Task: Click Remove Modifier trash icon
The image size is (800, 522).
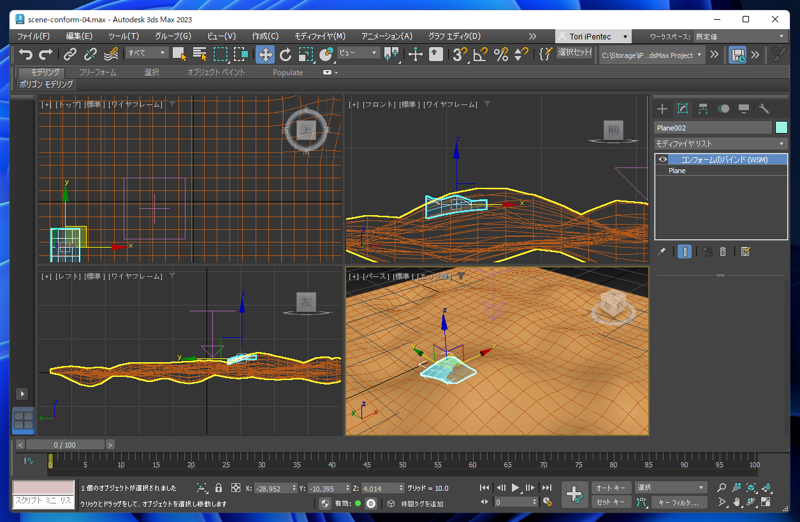Action: pos(722,252)
